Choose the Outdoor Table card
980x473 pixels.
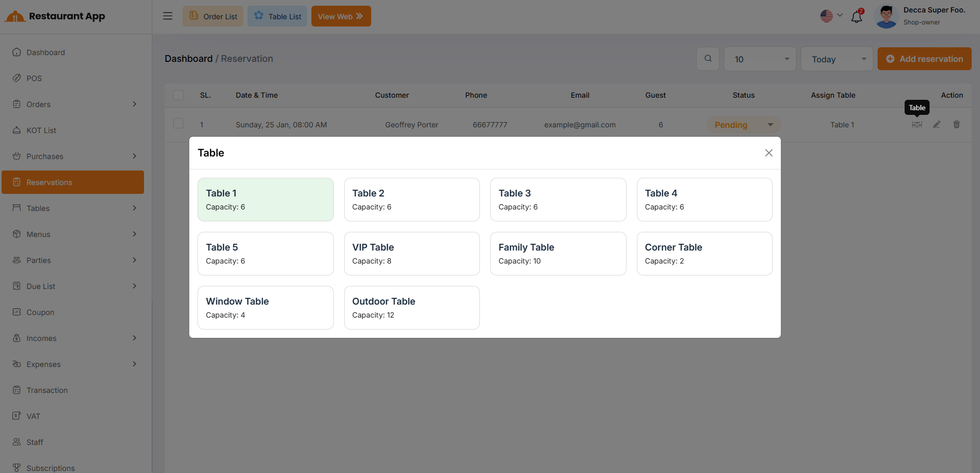point(411,308)
